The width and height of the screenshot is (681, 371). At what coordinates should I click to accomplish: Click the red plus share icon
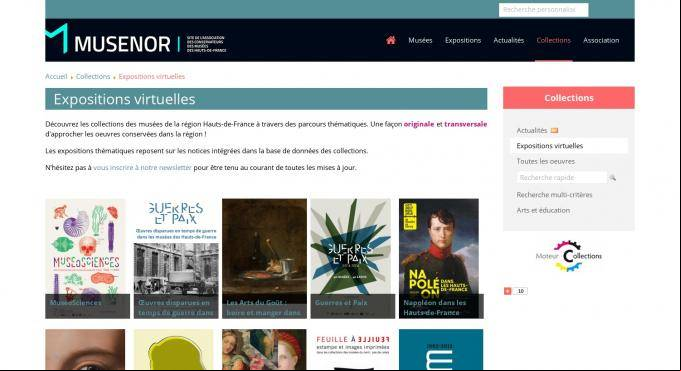(x=507, y=291)
